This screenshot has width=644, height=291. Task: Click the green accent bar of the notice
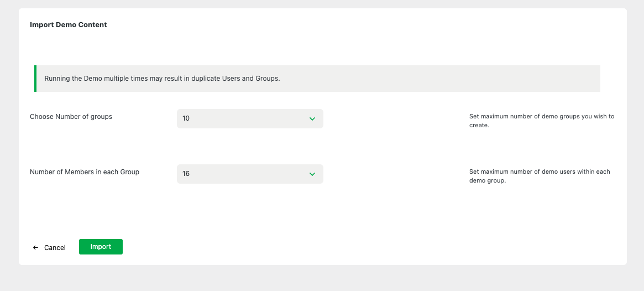(x=35, y=79)
